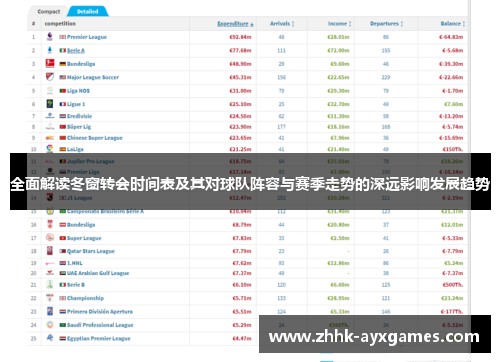Open Chinese Super League link
The image size is (500, 362).
click(95, 138)
